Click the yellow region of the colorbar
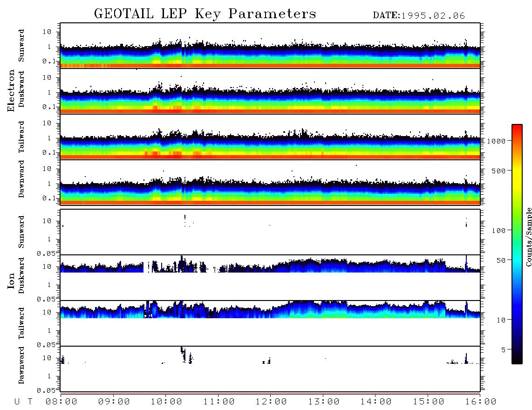 coord(517,177)
